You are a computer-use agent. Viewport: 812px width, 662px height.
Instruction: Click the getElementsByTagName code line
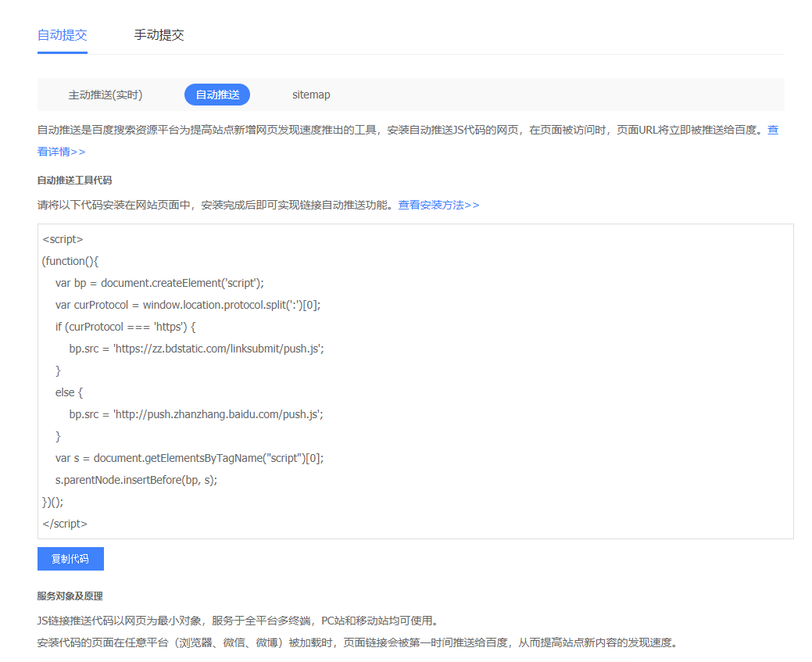[x=189, y=458]
